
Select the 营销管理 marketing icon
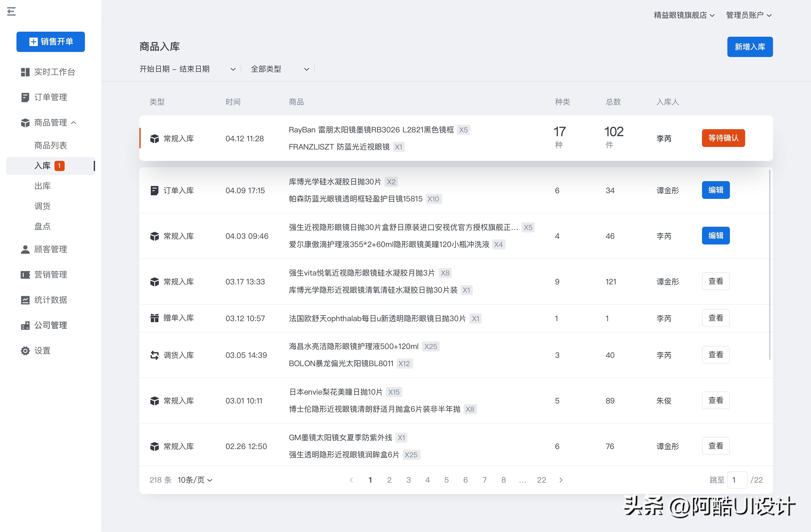click(25, 274)
